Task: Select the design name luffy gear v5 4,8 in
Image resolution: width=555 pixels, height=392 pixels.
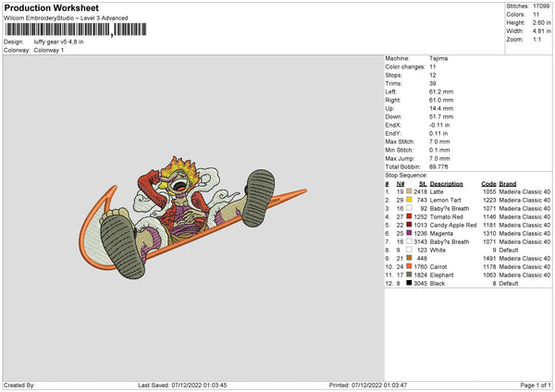Action: (x=59, y=42)
